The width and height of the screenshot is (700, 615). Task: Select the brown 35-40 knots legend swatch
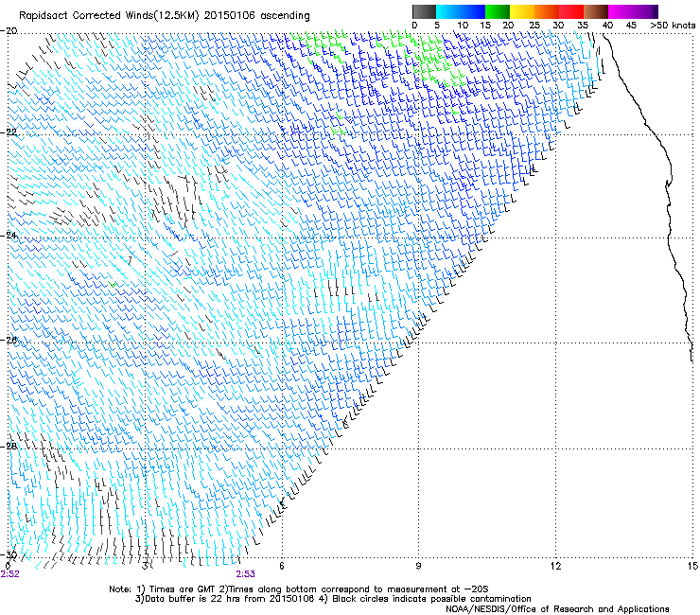[596, 11]
